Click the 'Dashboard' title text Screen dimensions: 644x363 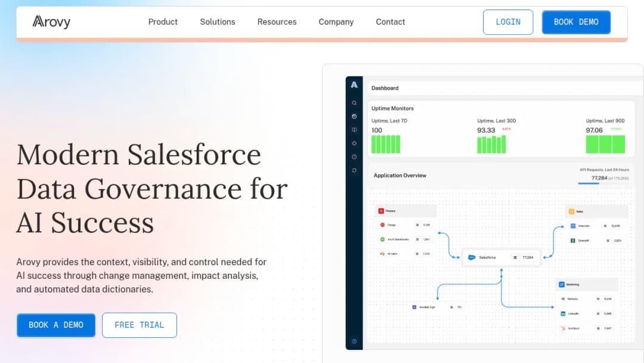point(385,88)
